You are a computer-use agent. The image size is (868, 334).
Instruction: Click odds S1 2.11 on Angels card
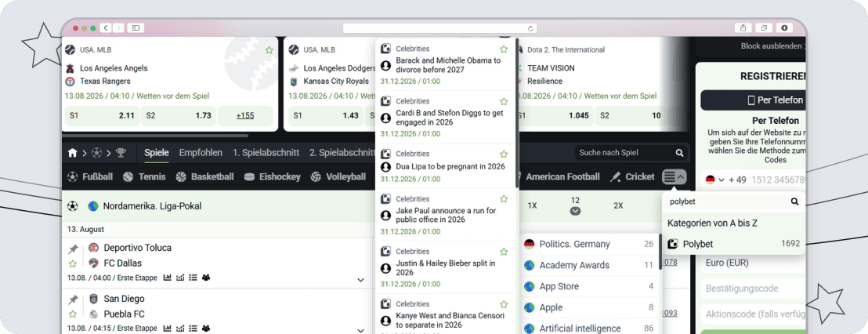102,116
